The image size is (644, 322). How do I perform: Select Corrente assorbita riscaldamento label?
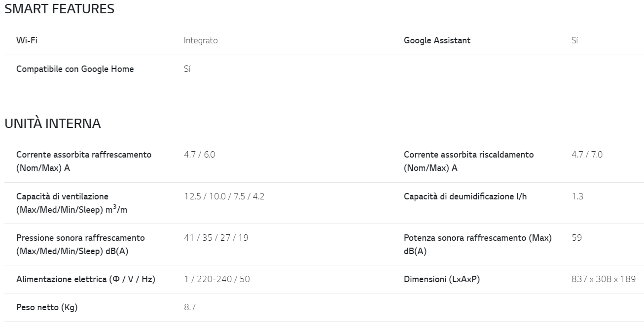468,161
